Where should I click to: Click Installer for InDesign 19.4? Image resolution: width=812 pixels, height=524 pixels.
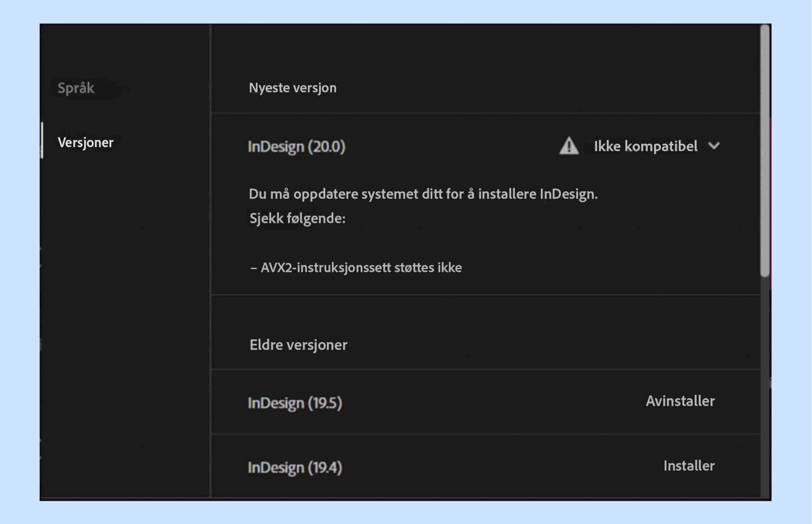pyautogui.click(x=689, y=466)
